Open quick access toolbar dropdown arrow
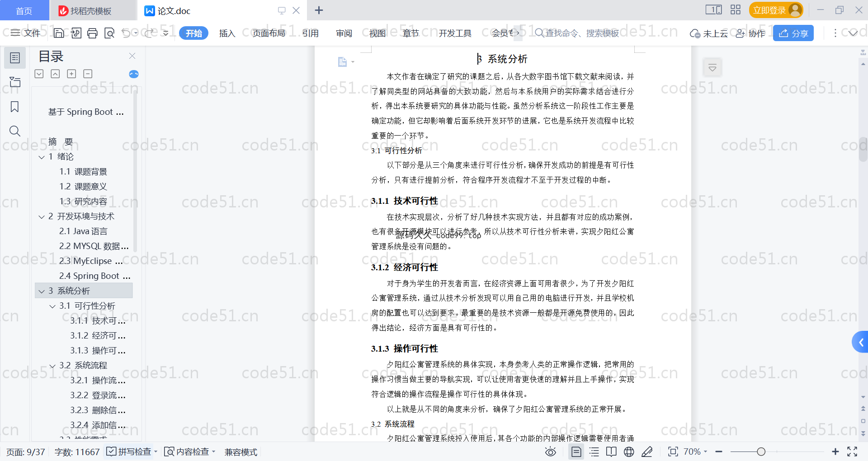 coord(166,33)
